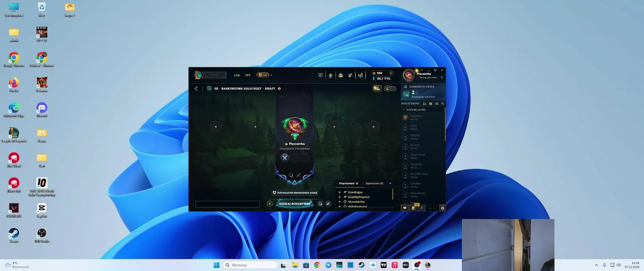Click the square icon right of find match
The width and height of the screenshot is (644, 271).
coord(320,204)
